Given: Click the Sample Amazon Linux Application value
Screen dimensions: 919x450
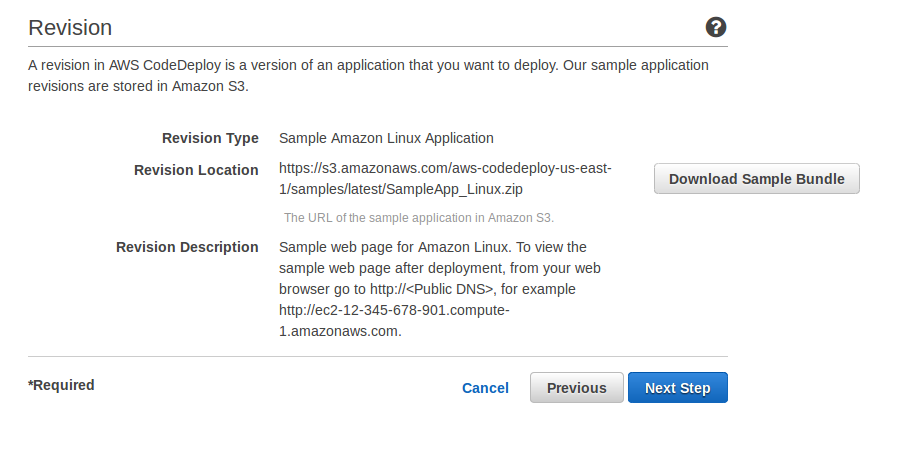Looking at the screenshot, I should [x=386, y=138].
